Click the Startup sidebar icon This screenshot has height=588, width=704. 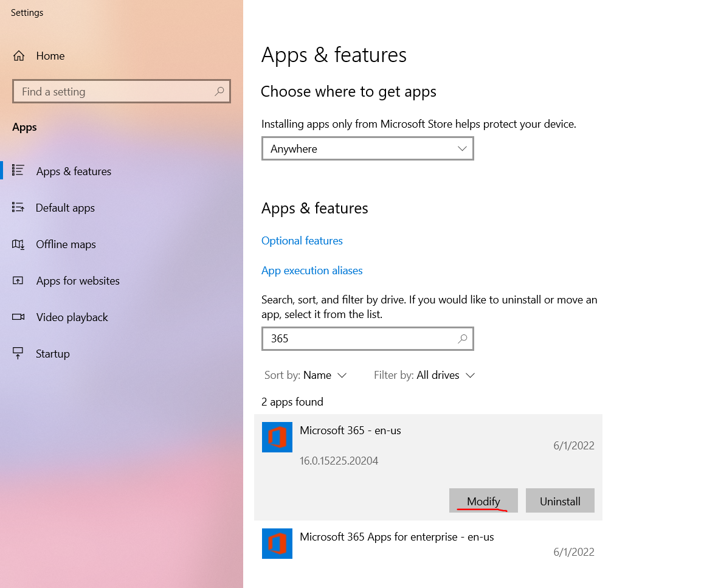pyautogui.click(x=18, y=353)
